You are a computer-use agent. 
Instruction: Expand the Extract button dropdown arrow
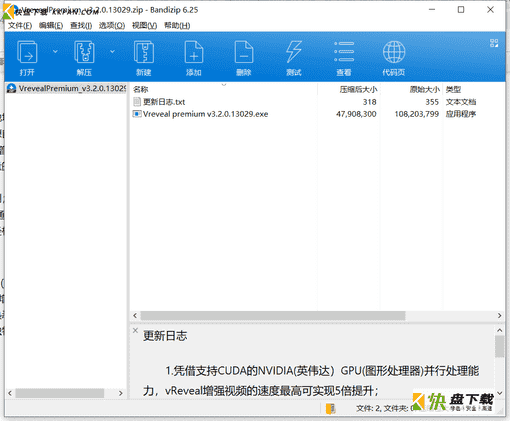113,51
